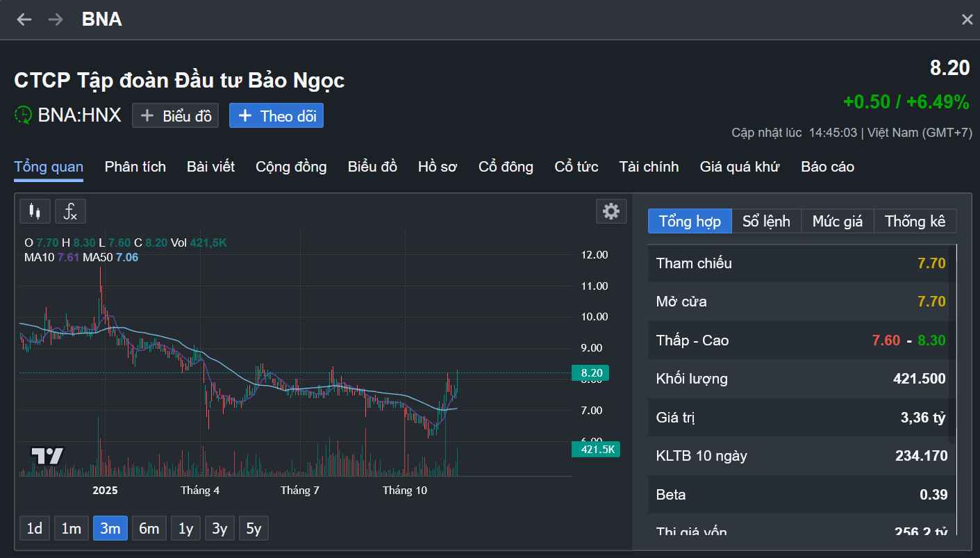The width and height of the screenshot is (980, 558).
Task: Select the Tổng hợp panel tab
Action: coord(690,222)
